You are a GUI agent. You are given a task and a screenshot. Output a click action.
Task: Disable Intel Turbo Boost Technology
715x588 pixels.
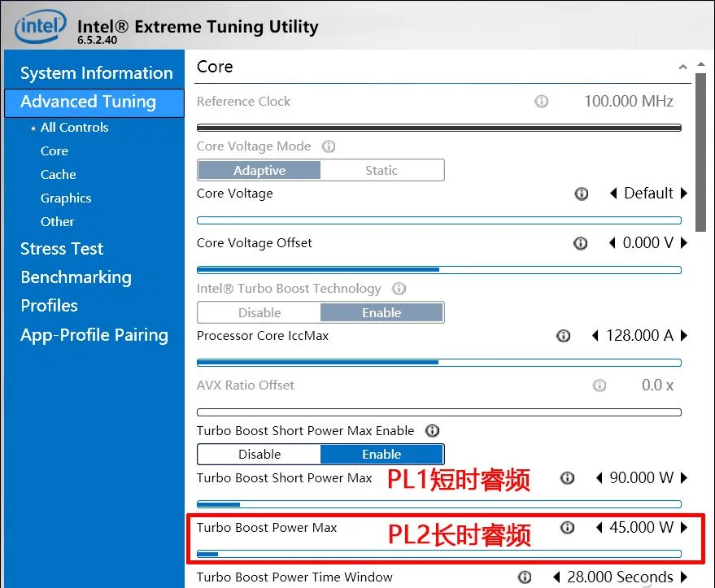pyautogui.click(x=259, y=312)
